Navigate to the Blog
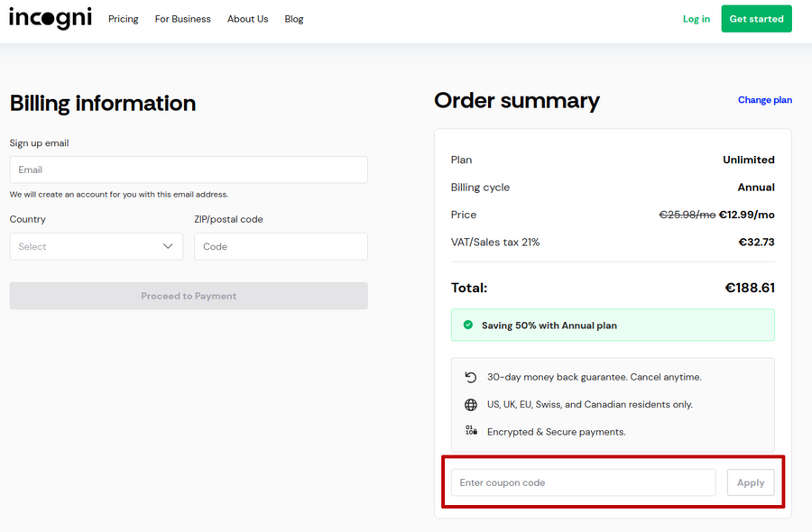Image resolution: width=812 pixels, height=532 pixels. (294, 19)
